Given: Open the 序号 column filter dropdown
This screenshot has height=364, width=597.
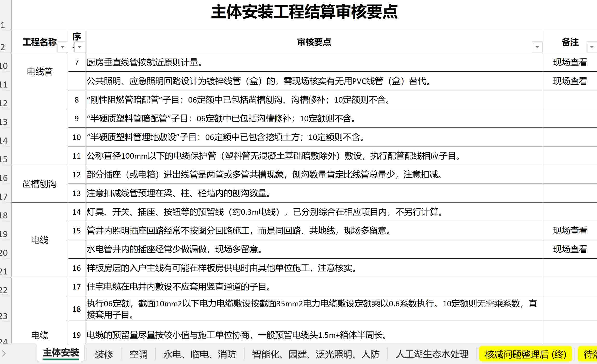Looking at the screenshot, I should [x=80, y=47].
